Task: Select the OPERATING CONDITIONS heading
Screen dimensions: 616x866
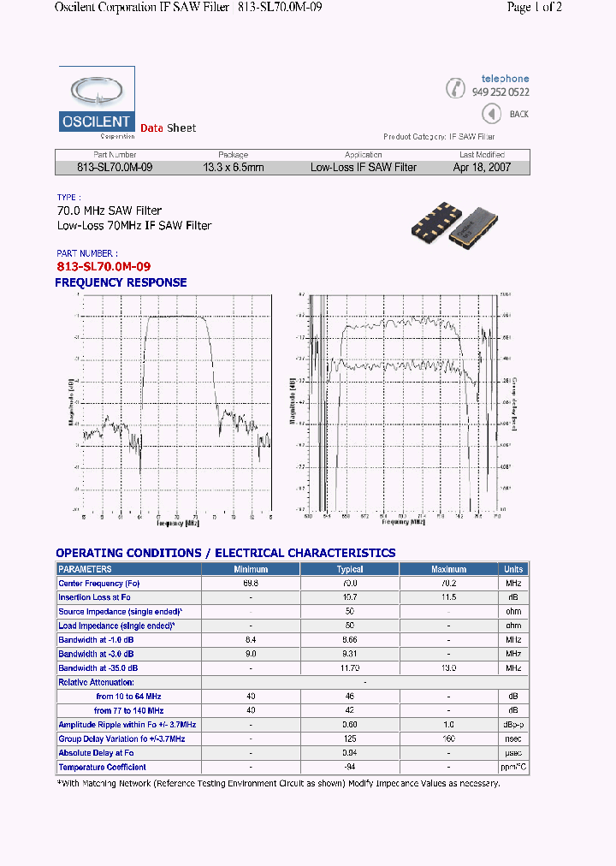Action: click(226, 554)
